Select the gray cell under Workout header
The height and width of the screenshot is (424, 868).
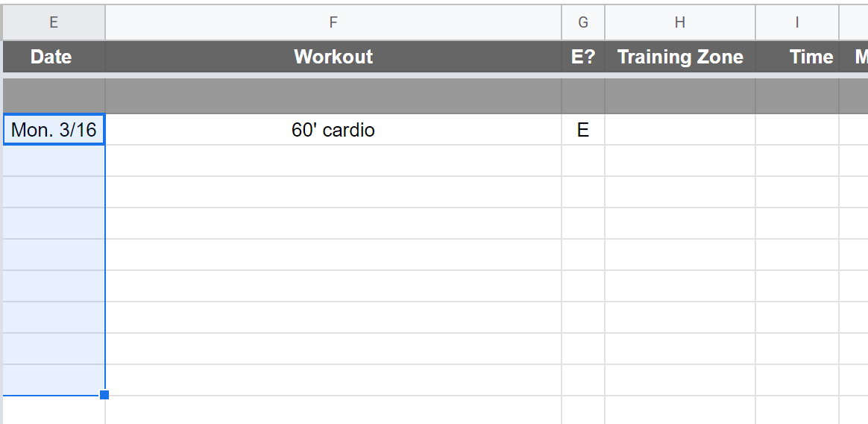click(x=333, y=96)
